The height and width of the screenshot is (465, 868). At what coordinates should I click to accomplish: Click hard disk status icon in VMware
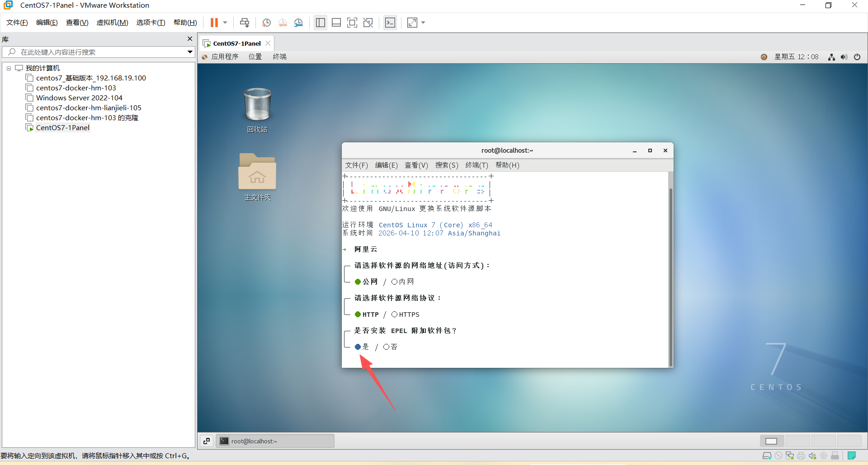[x=767, y=456]
